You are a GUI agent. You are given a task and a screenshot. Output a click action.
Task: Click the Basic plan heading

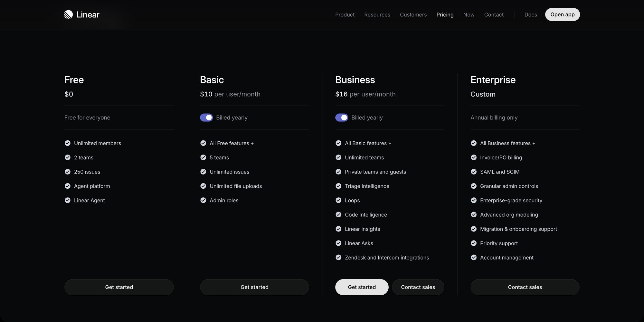(x=212, y=80)
